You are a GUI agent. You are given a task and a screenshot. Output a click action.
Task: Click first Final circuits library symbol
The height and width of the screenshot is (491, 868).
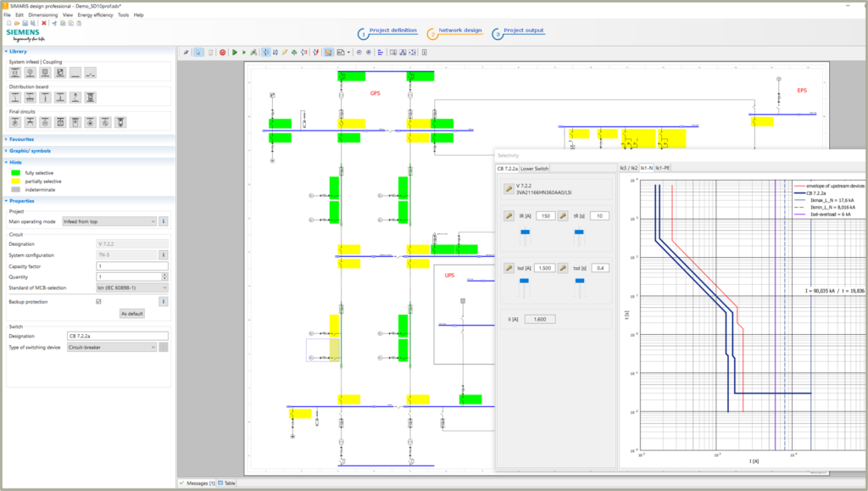tap(15, 123)
